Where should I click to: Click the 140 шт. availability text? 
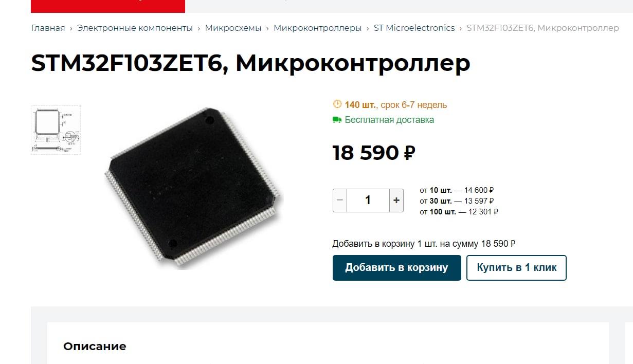[x=361, y=105]
